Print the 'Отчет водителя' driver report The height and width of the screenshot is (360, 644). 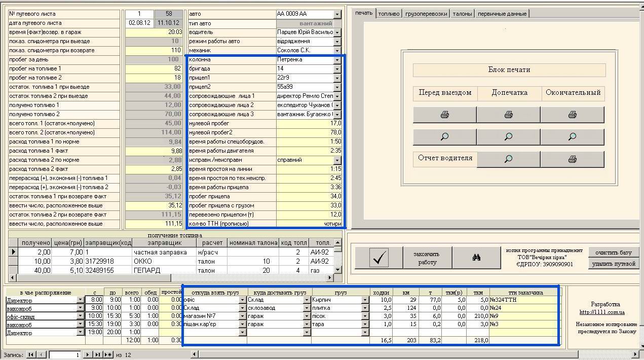572,159
